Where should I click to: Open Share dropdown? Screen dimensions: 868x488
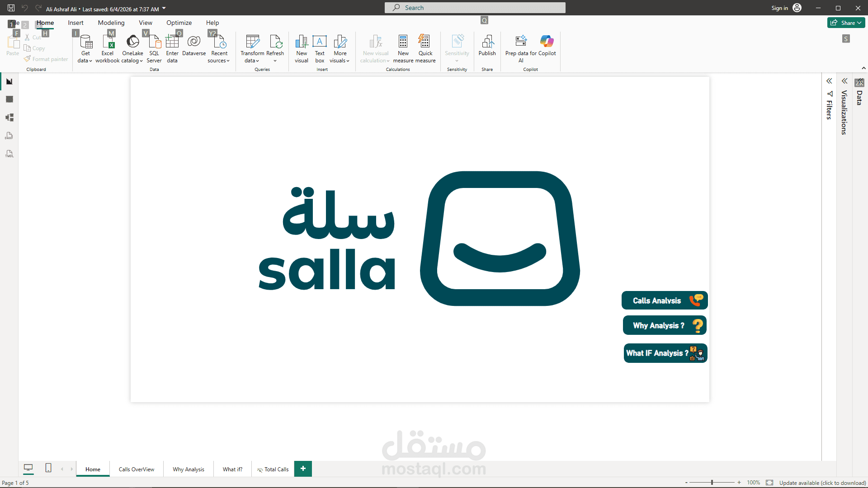[x=846, y=23]
